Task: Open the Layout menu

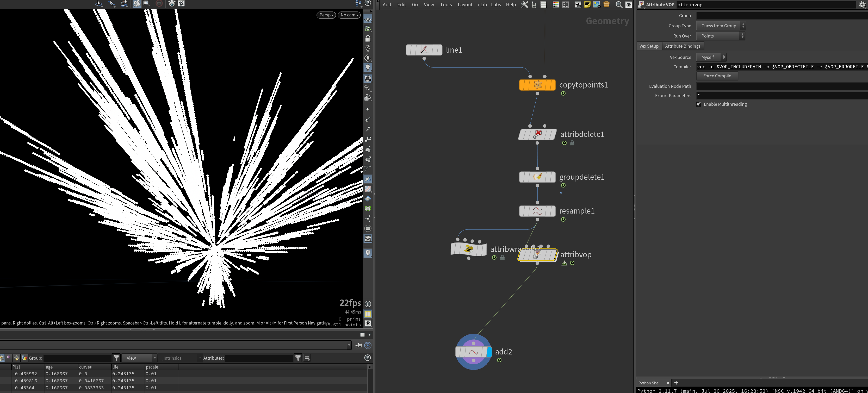Action: [465, 4]
